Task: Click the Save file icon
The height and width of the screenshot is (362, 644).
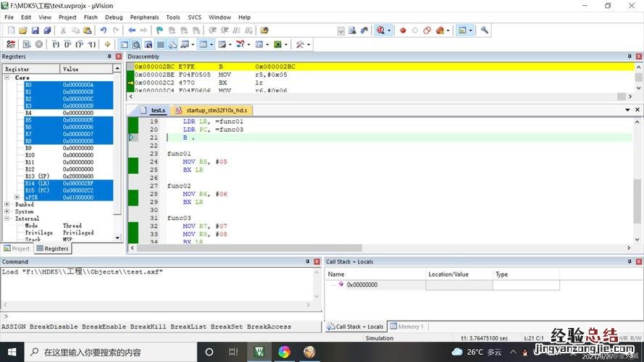Action: tap(35, 30)
